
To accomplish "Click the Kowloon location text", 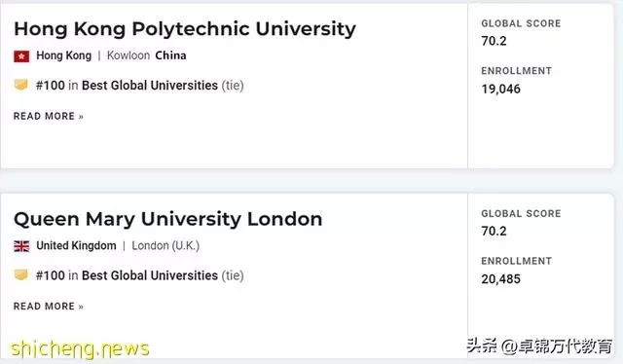I will coord(128,55).
